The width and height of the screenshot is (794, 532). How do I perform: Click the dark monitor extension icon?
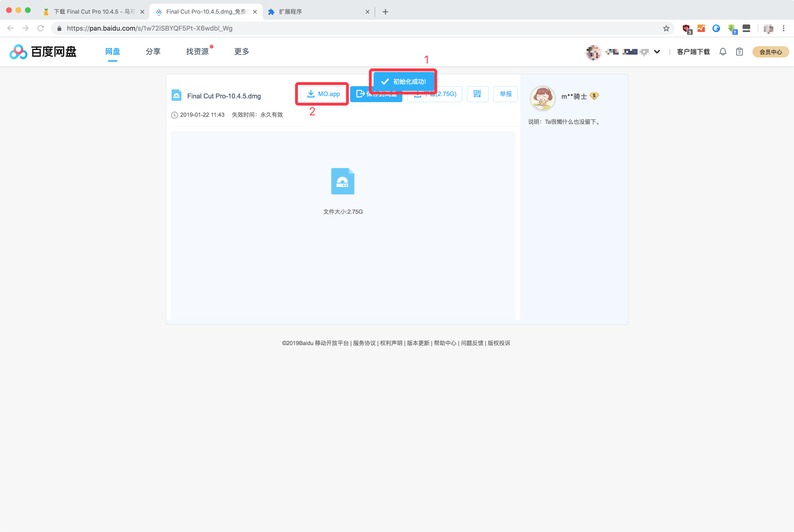746,28
